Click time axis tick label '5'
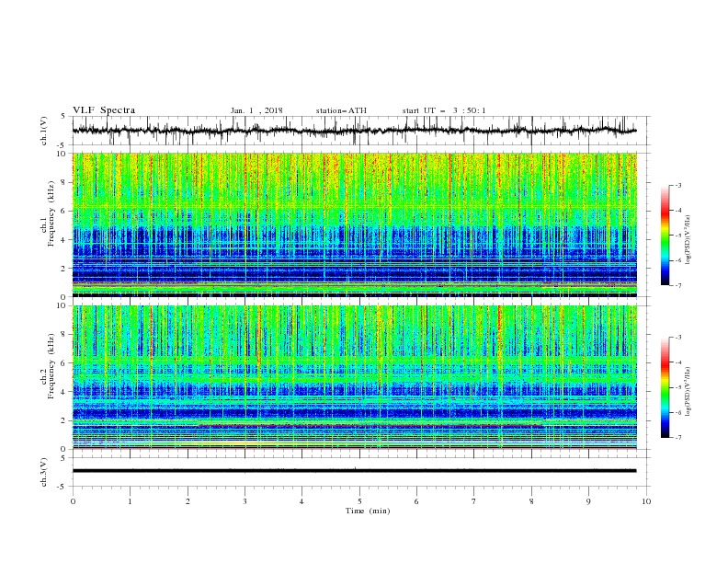The height and width of the screenshot is (563, 728). point(359,501)
